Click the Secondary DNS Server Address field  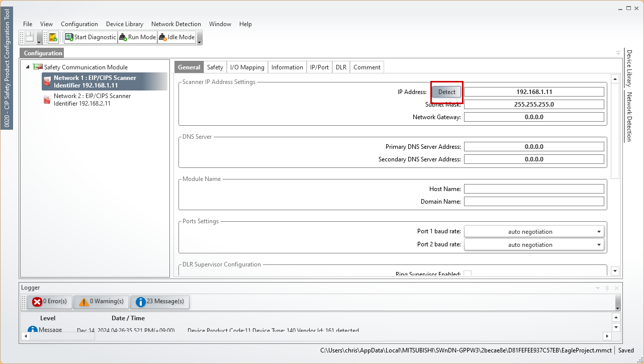tap(534, 159)
